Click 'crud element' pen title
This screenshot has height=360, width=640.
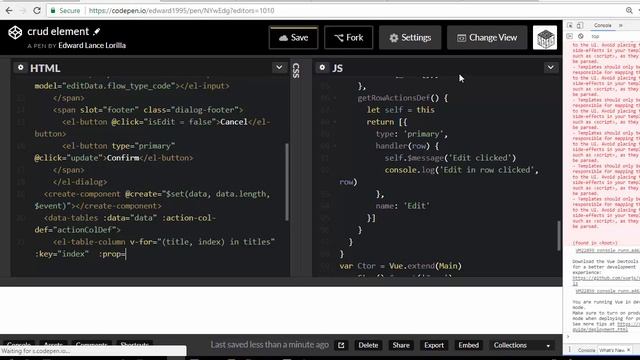tap(58, 31)
